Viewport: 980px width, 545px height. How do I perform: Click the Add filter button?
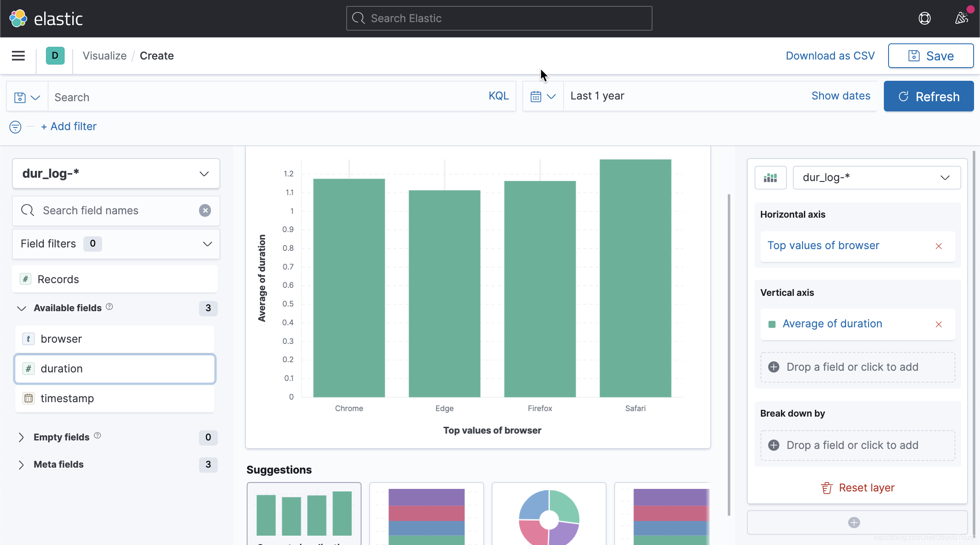(x=68, y=126)
